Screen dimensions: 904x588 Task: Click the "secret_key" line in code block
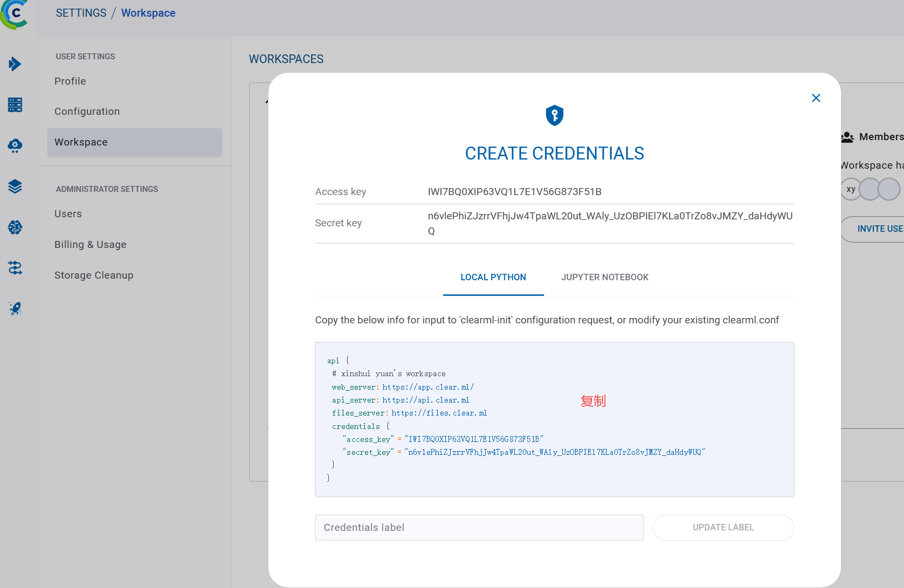pos(524,452)
